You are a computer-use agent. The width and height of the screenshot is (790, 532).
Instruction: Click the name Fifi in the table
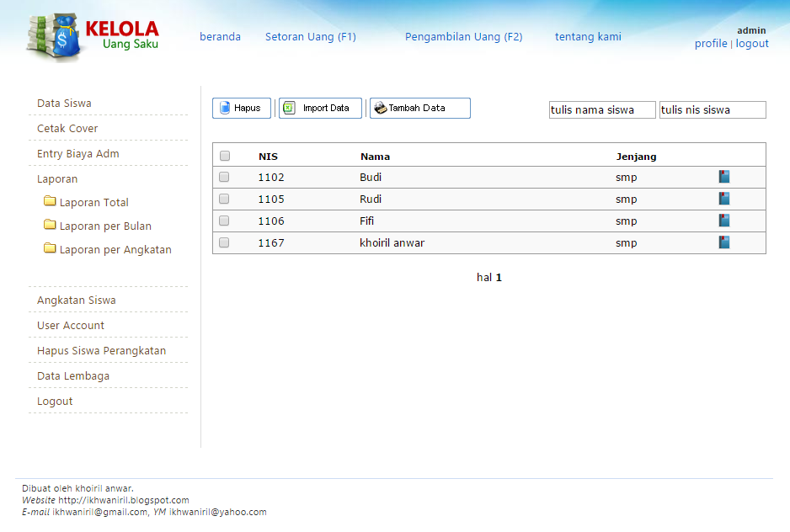click(x=367, y=221)
